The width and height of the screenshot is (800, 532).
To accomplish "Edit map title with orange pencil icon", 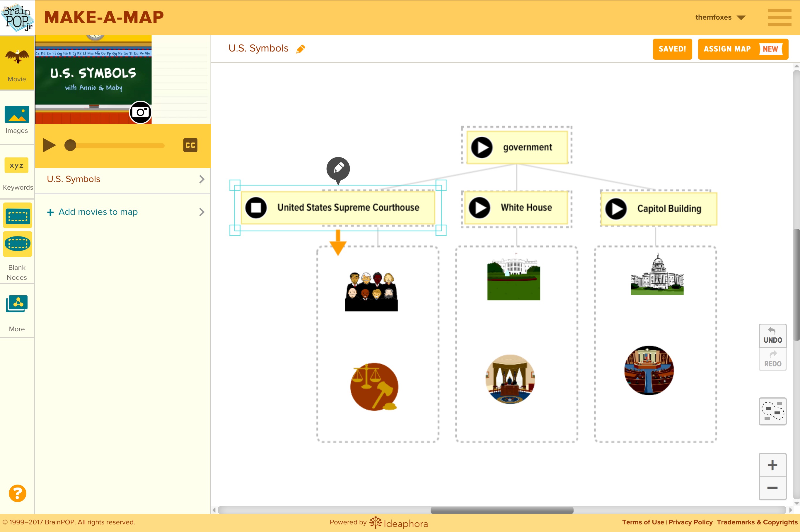I will [x=301, y=49].
